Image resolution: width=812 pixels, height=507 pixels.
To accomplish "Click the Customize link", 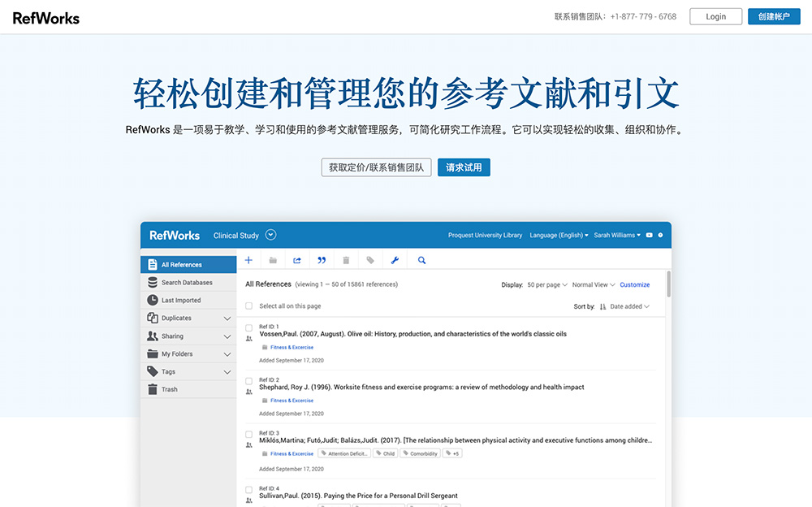I will 634,284.
